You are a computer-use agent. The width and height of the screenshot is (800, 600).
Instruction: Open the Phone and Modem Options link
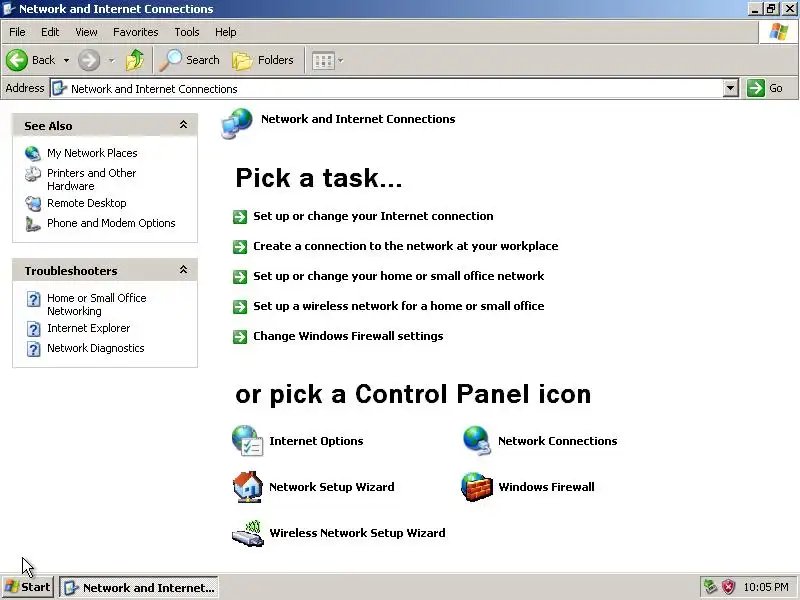[111, 223]
